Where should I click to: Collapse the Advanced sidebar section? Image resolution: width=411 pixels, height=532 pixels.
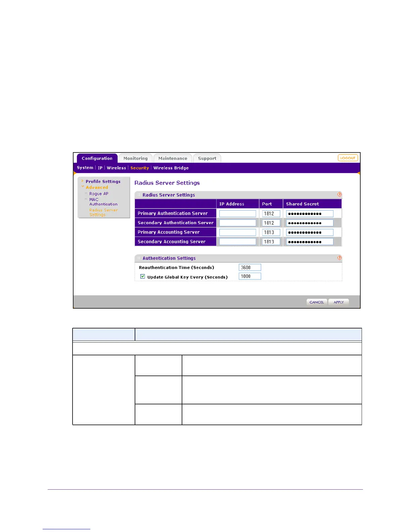coord(97,187)
